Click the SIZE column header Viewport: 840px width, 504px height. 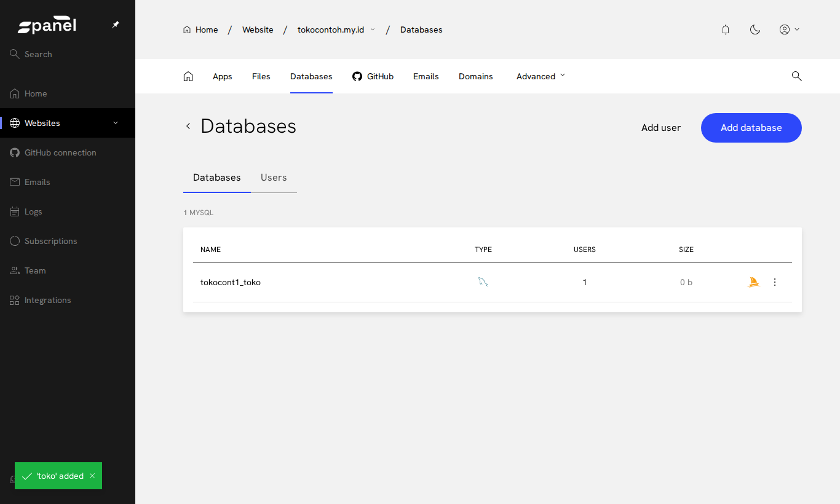(686, 250)
